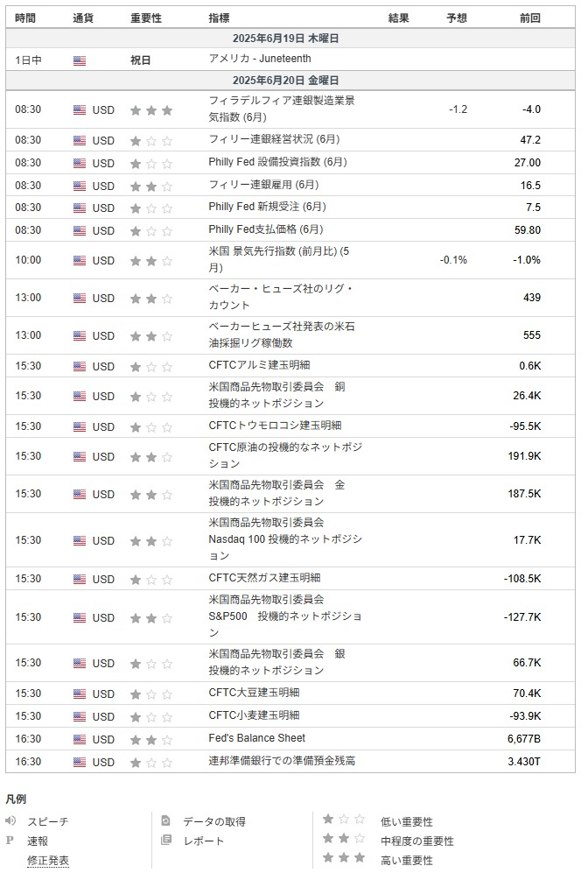This screenshot has width=588, height=873.
Task: Click the 時間 column header
Action: [x=25, y=18]
